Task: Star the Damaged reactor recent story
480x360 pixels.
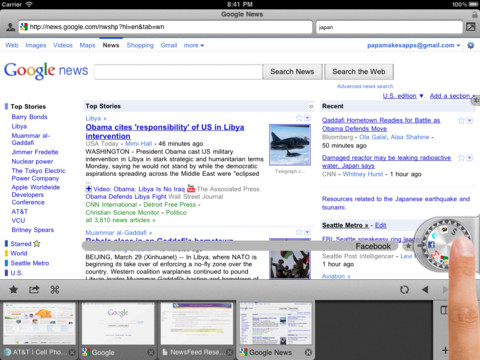Action: coord(461,158)
